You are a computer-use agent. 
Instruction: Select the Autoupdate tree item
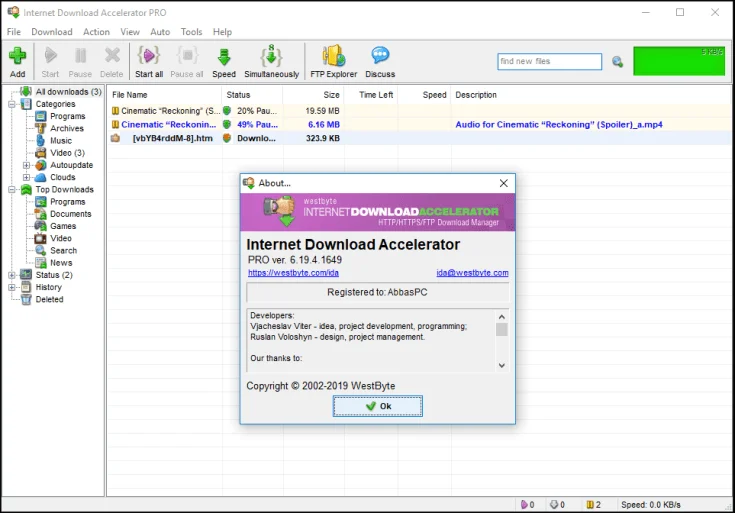click(x=71, y=165)
